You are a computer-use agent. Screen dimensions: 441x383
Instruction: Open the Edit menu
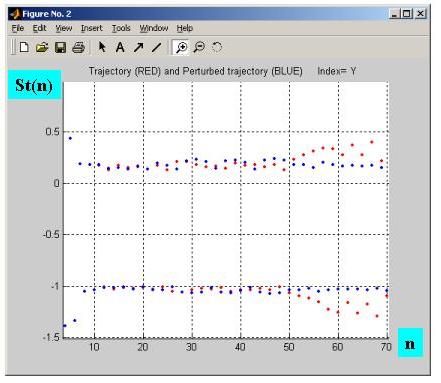click(39, 28)
